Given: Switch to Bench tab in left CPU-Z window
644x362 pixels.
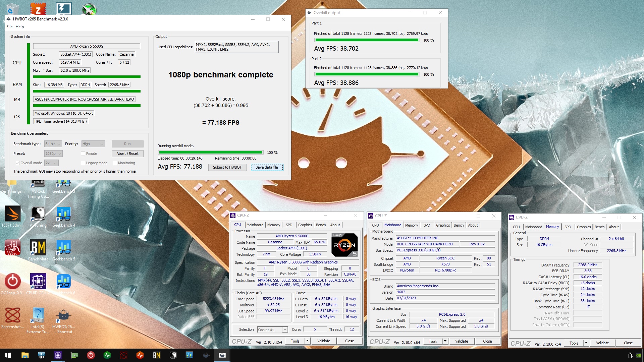Looking at the screenshot, I should point(321,225).
